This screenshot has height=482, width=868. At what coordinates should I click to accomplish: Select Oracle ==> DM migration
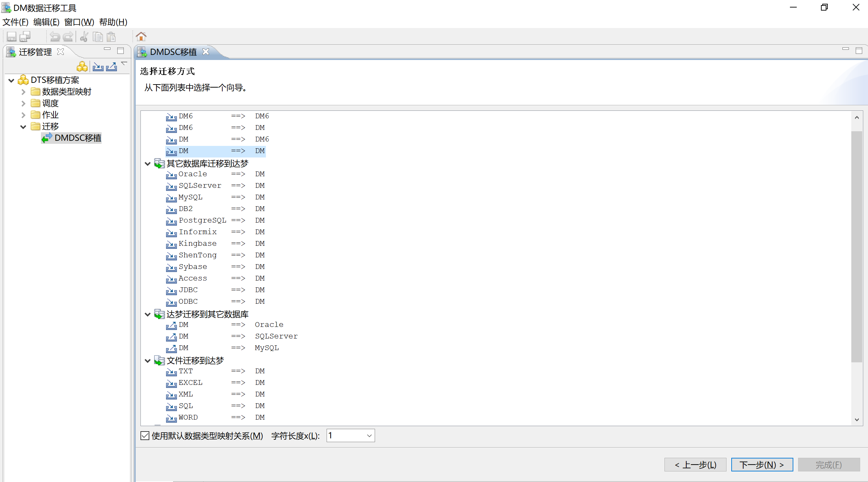(x=215, y=174)
